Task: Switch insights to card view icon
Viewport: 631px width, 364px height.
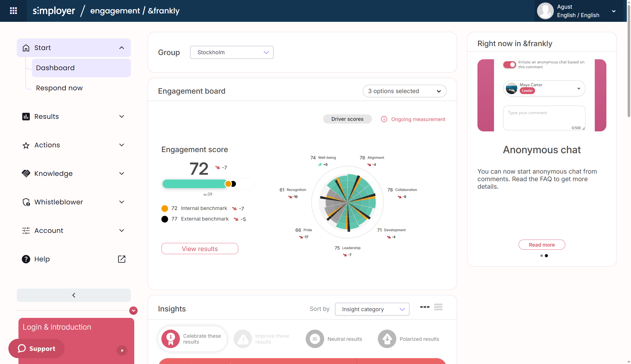Action: [425, 307]
